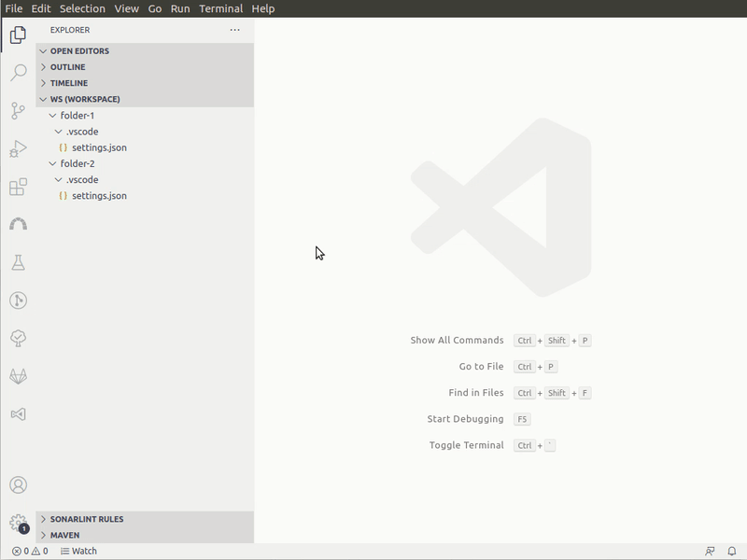Open the Help menu
Screen dimensions: 747x560
tap(263, 8)
